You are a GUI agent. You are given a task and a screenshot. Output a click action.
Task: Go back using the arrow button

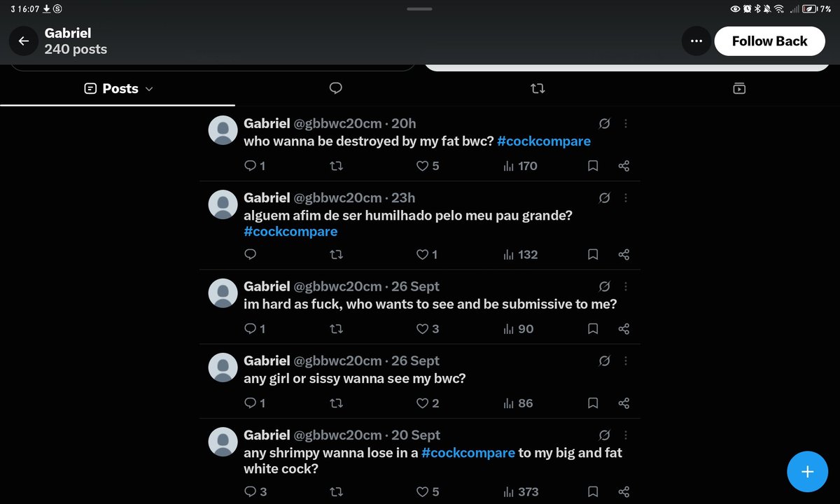click(24, 41)
